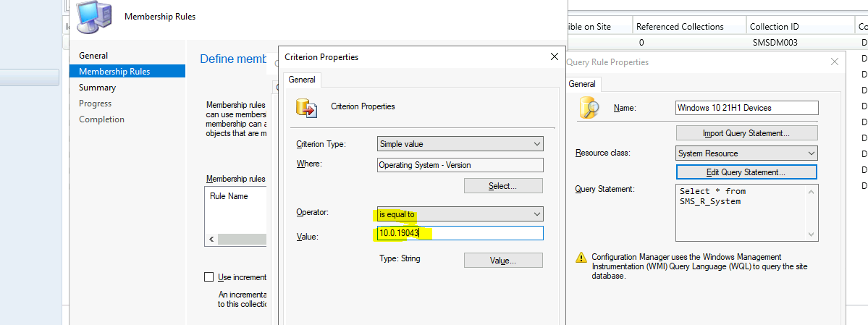The image size is (868, 325).
Task: Click the Referenced Collections value 0
Action: [x=641, y=43]
